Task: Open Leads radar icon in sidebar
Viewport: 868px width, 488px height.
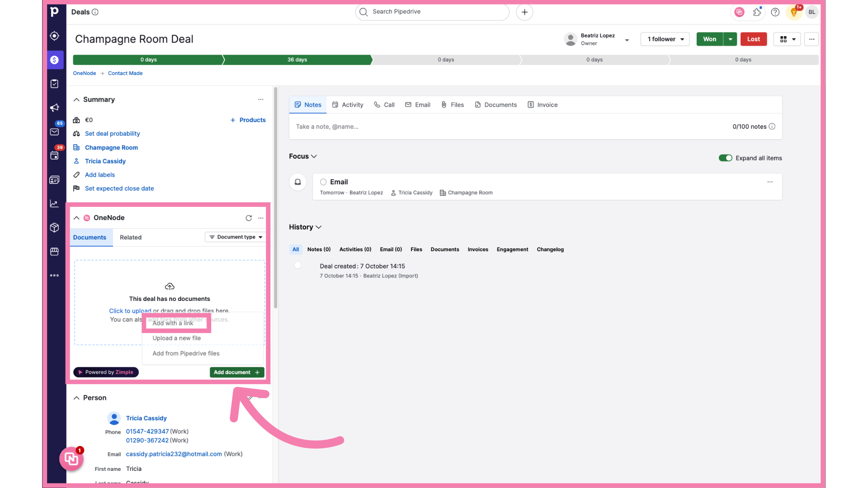Action: pyautogui.click(x=54, y=36)
